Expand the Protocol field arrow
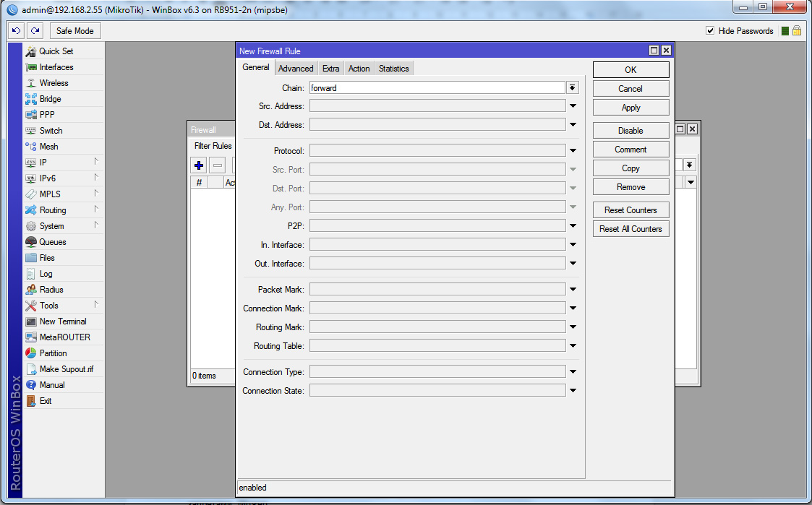This screenshot has width=812, height=505. [573, 150]
